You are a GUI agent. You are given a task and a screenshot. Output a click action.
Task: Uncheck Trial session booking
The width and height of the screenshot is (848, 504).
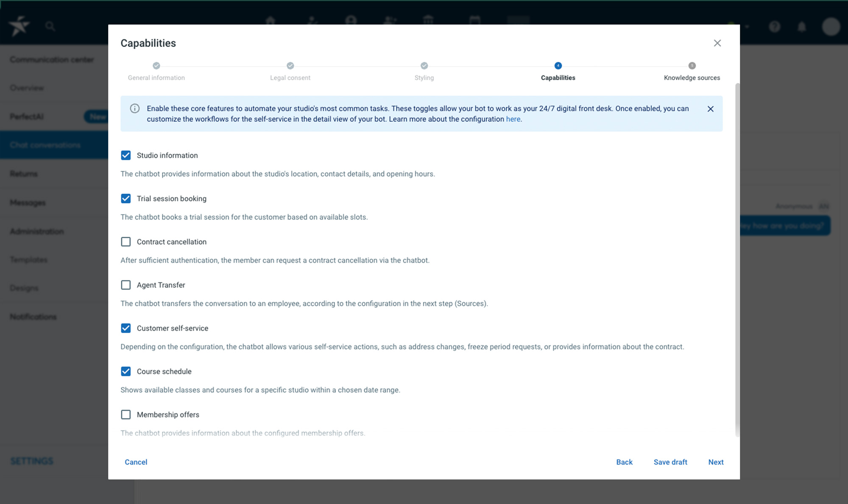(x=126, y=199)
